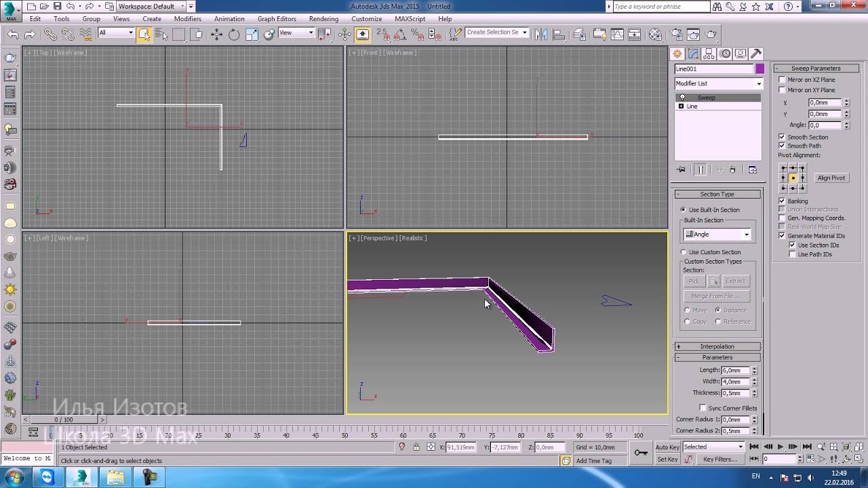Open the Create Selection Set dropdown
The height and width of the screenshot is (488, 868).
coord(496,33)
